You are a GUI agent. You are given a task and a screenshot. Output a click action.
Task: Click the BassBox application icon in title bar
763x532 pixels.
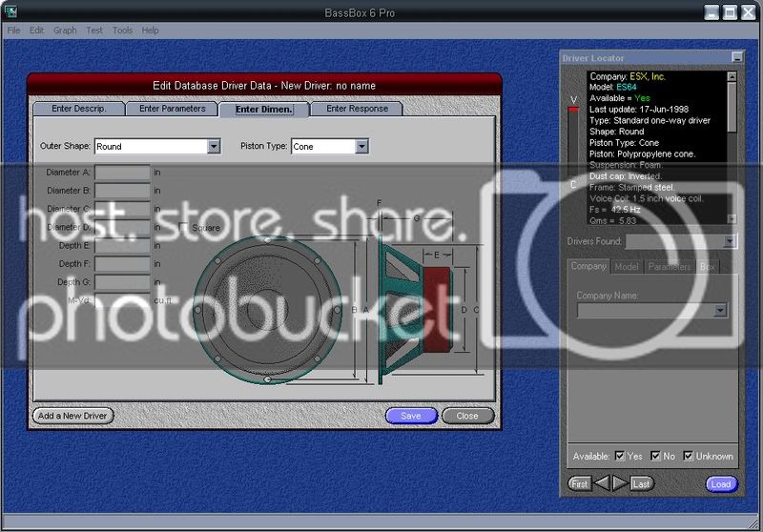(x=10, y=10)
